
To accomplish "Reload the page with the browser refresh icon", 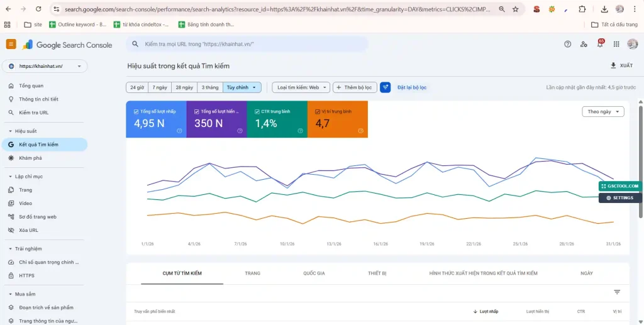I will pos(38,9).
